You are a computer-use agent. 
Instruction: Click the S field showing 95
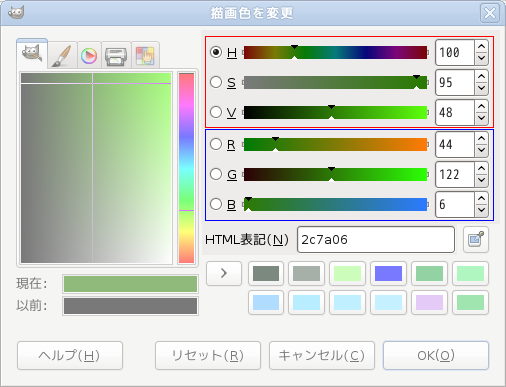pyautogui.click(x=455, y=82)
